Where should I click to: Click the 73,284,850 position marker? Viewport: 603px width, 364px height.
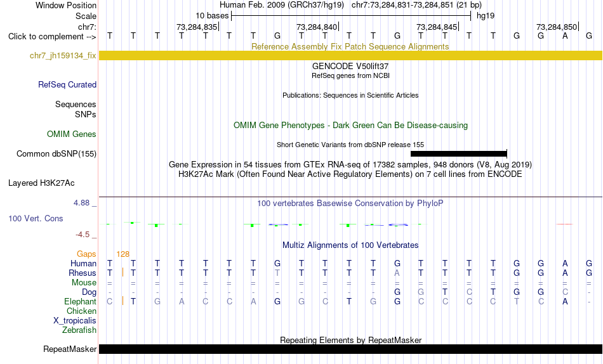(557, 27)
